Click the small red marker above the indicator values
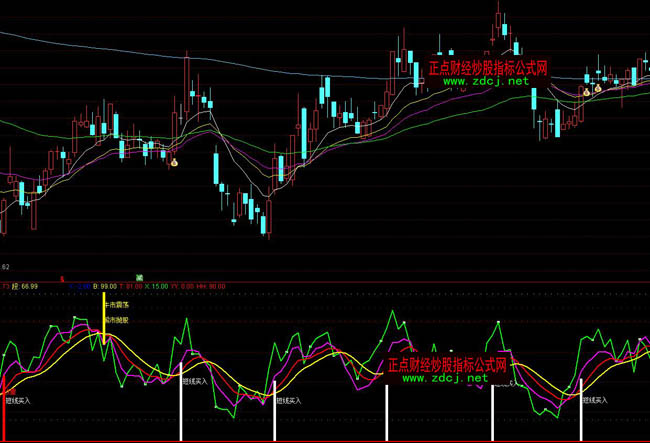Screen dimensions: 650x443 tap(63, 277)
